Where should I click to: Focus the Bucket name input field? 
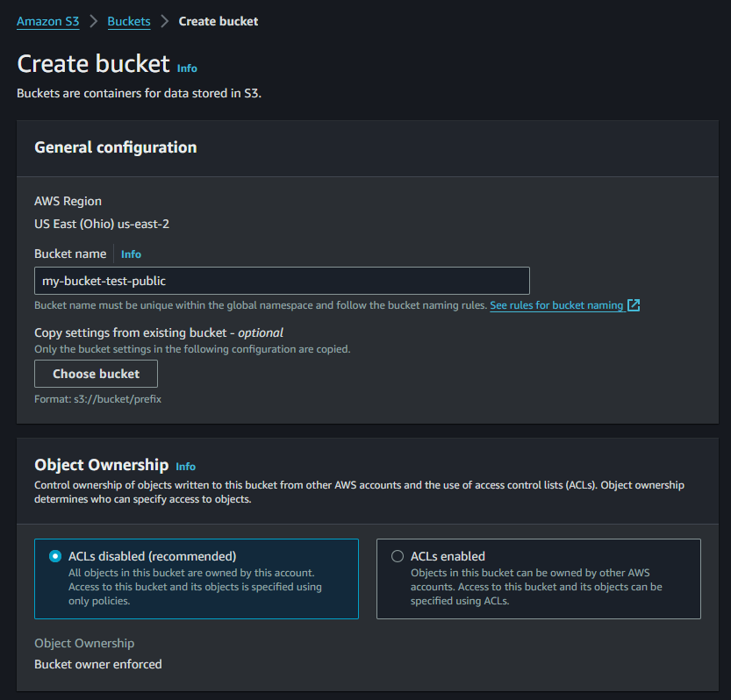pos(282,281)
